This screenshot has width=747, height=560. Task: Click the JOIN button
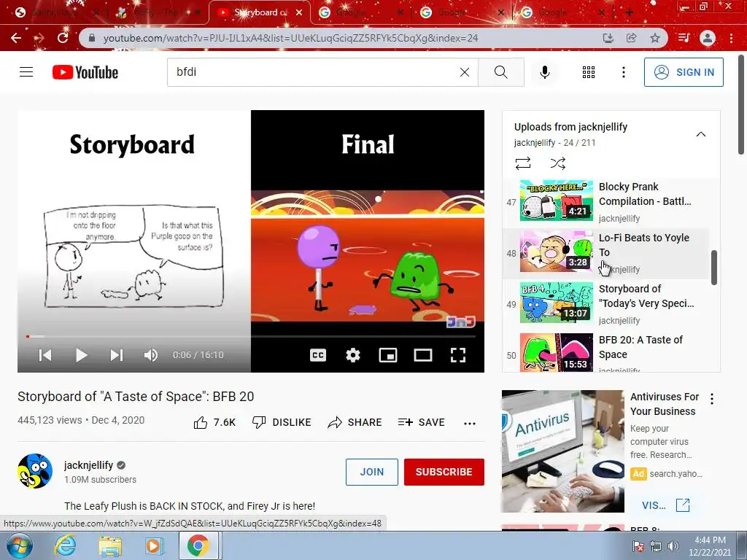click(x=371, y=472)
